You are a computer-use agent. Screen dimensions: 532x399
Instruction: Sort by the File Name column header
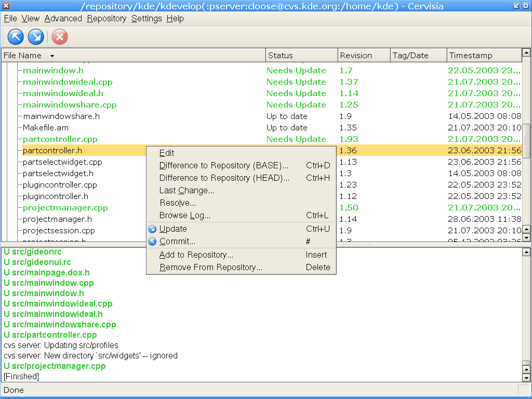click(134, 55)
